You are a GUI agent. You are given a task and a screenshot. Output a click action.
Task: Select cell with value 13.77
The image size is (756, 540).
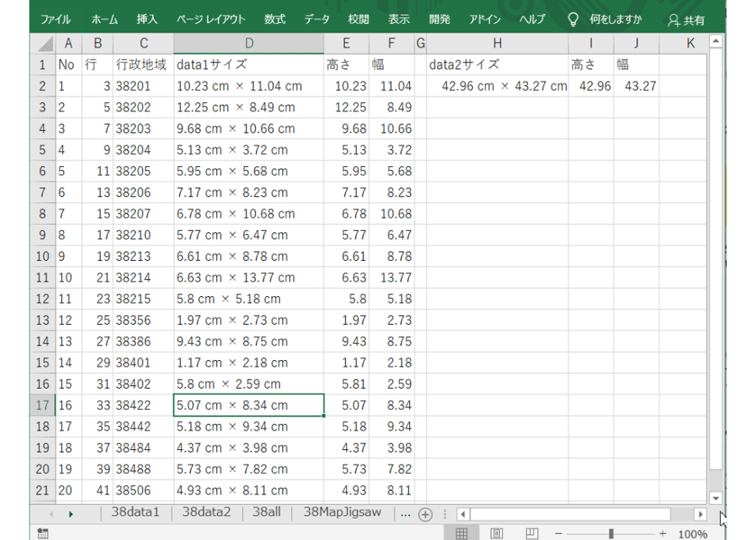point(391,277)
